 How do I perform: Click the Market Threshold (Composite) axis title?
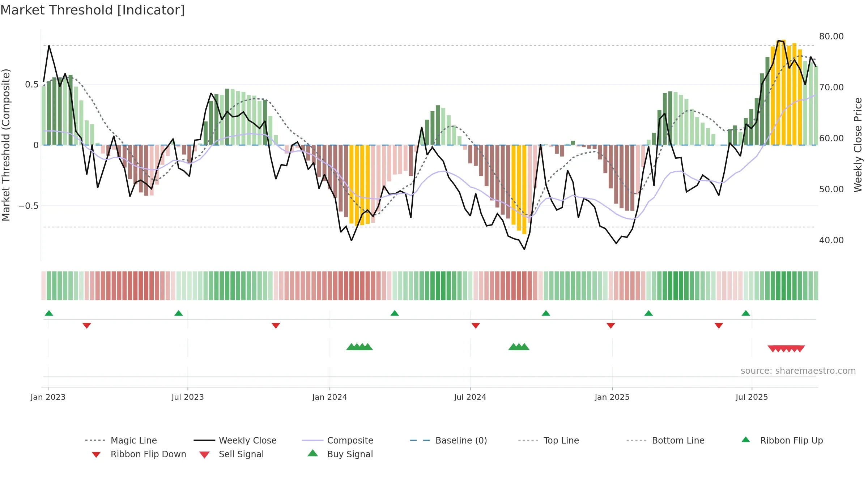click(x=6, y=145)
